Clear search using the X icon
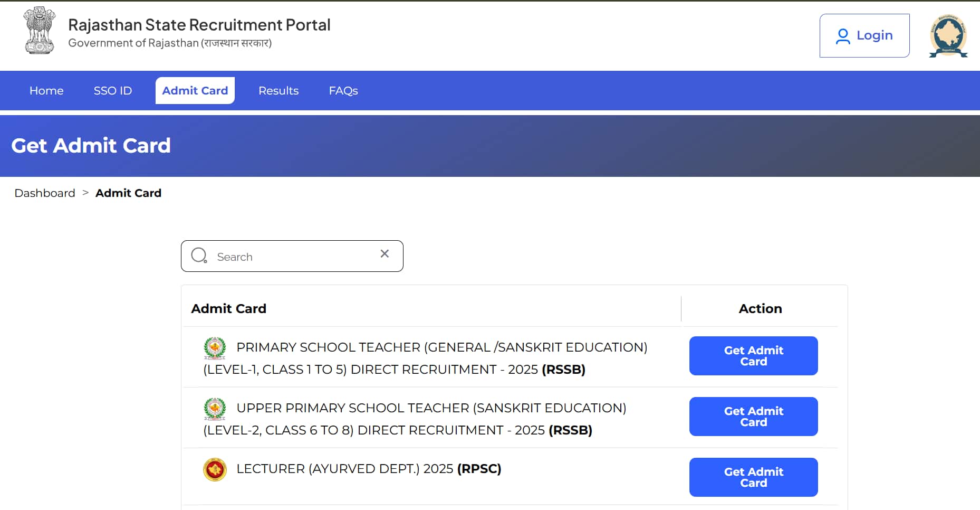 click(x=385, y=254)
